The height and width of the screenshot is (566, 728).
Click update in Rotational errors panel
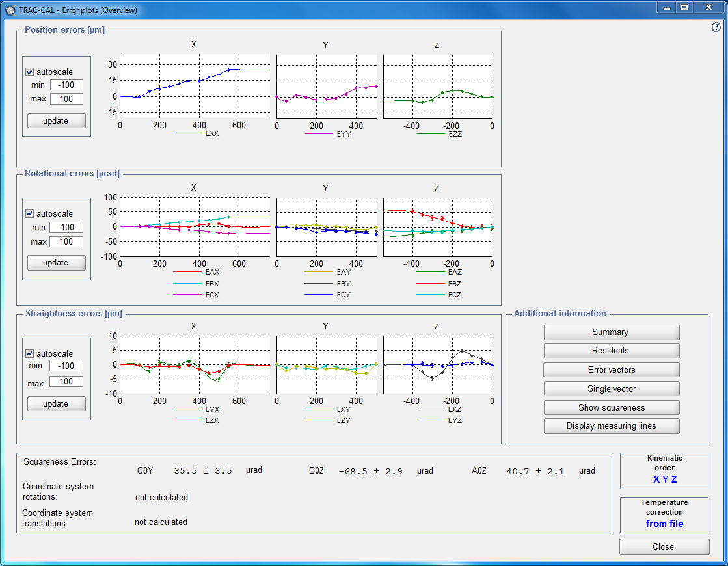pos(56,262)
